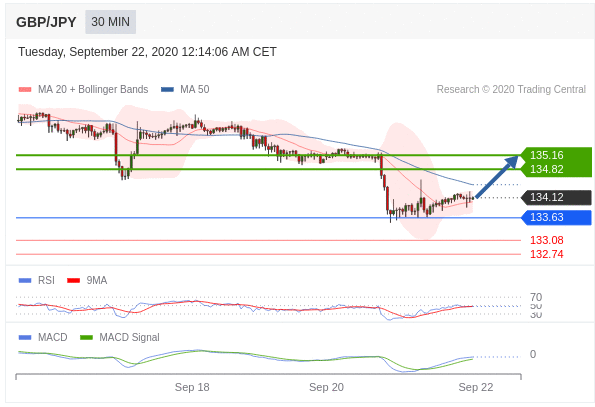The height and width of the screenshot is (407, 595).
Task: Click the 132.74 support level label
Action: [547, 254]
